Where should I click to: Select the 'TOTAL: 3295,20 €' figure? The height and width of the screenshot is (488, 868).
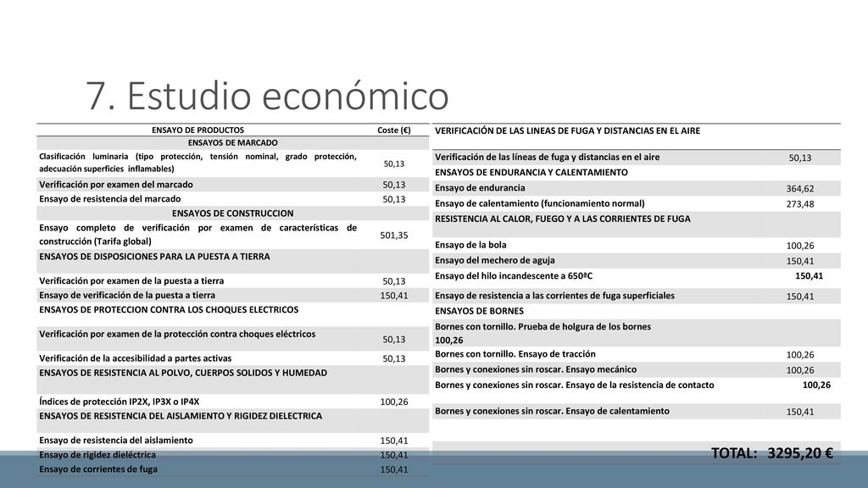(771, 454)
